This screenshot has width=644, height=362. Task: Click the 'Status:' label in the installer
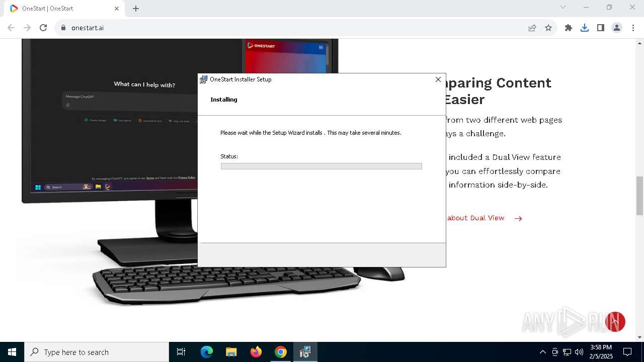[x=229, y=156]
